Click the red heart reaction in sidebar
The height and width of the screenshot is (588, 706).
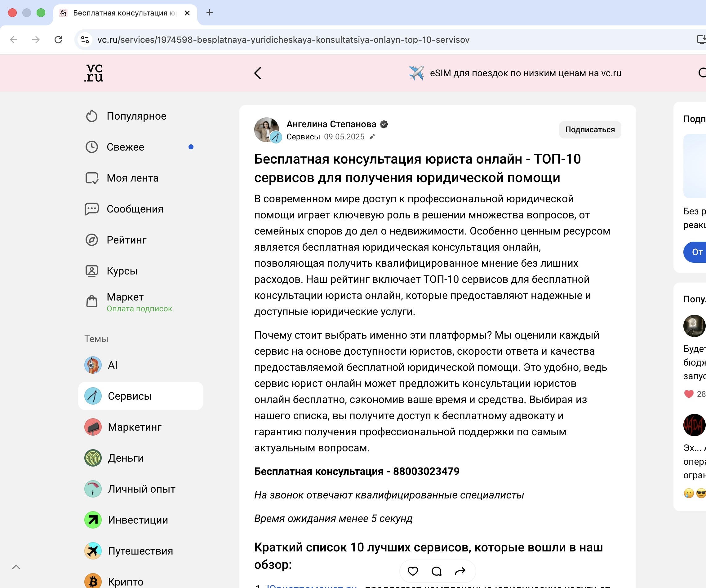[x=689, y=394]
